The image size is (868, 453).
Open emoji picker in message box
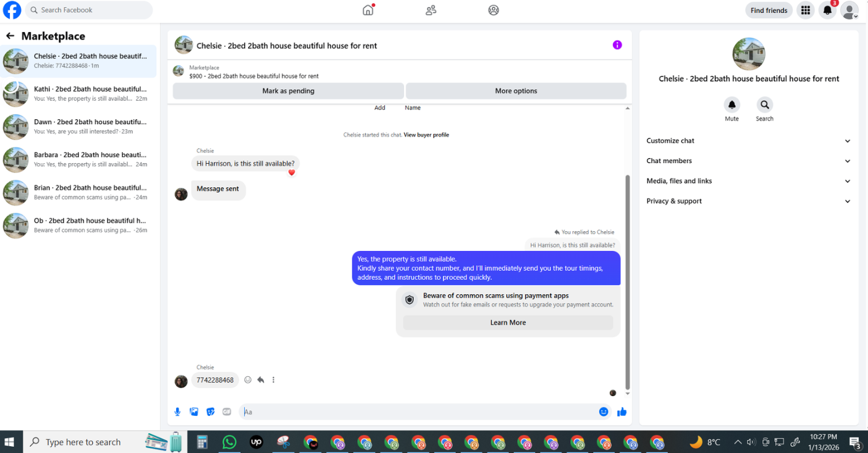coord(604,412)
